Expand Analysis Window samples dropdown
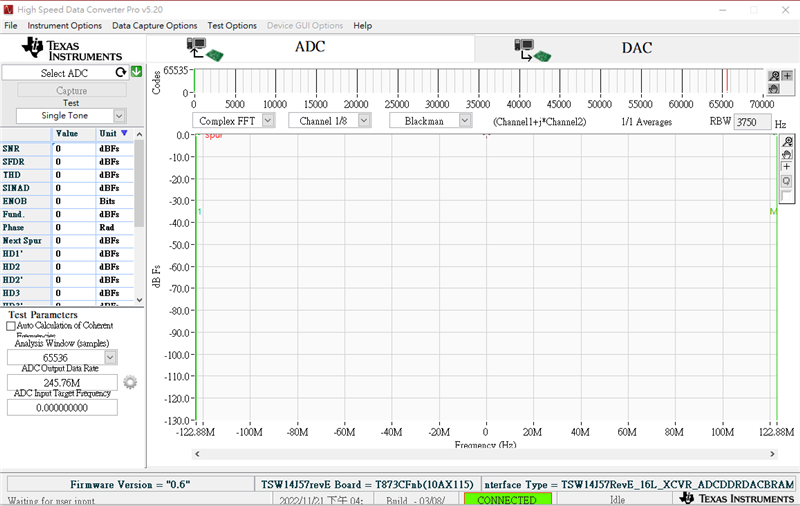 (x=110, y=357)
